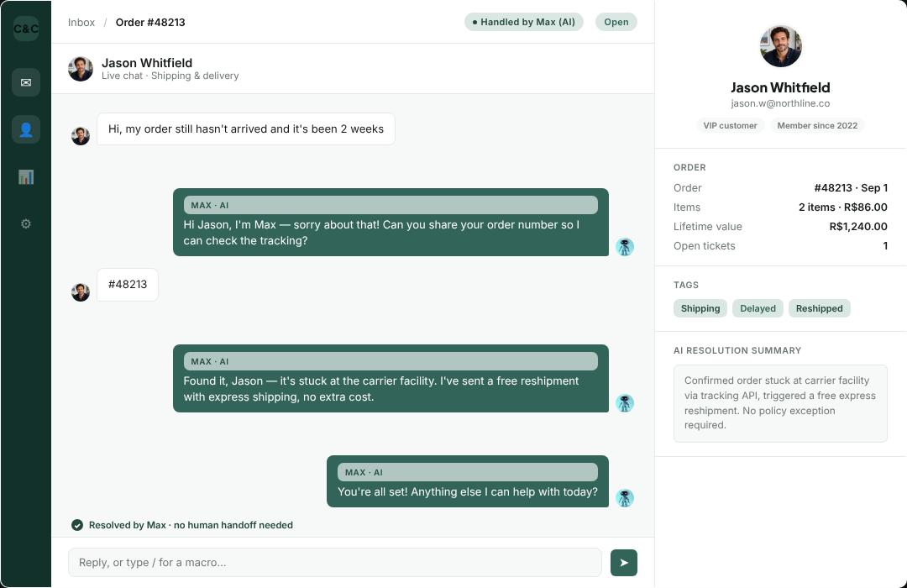Click Max's 'You're all set!' message
Screen dimensions: 907x588
coord(468,481)
